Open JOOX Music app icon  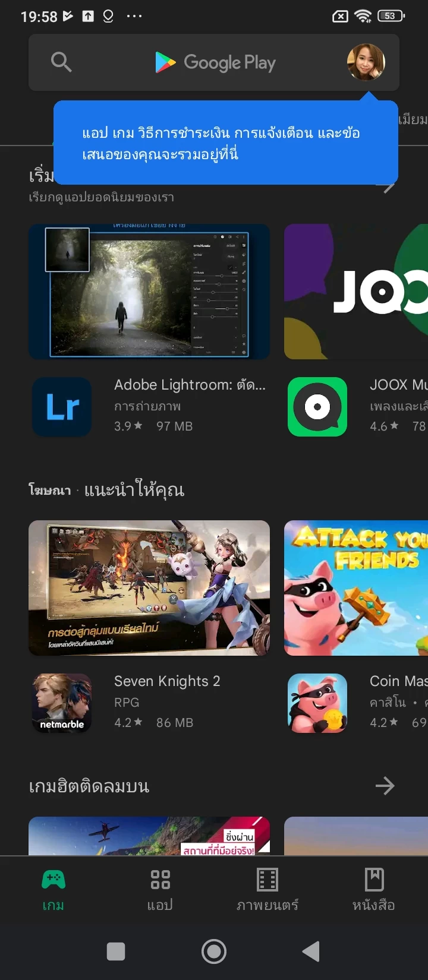(x=317, y=407)
